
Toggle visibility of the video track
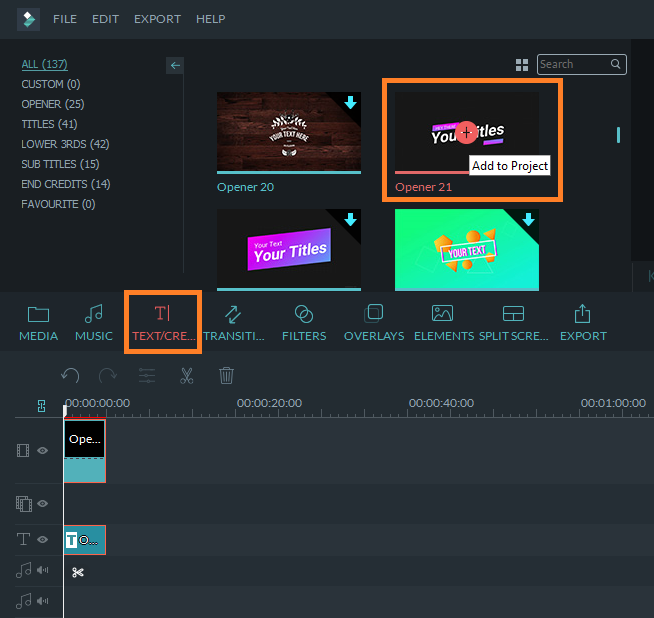click(43, 451)
